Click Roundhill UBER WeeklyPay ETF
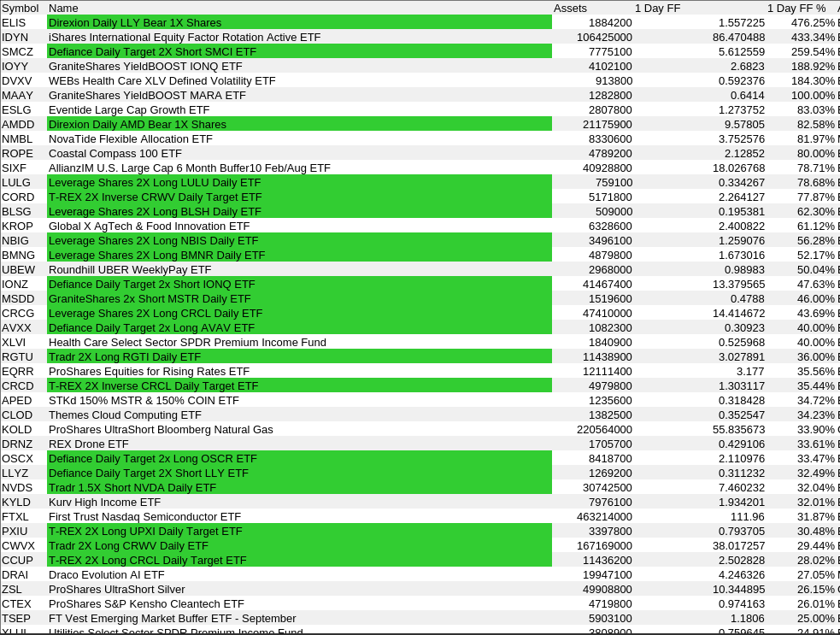Image resolution: width=840 pixels, height=635 pixels. [130, 269]
